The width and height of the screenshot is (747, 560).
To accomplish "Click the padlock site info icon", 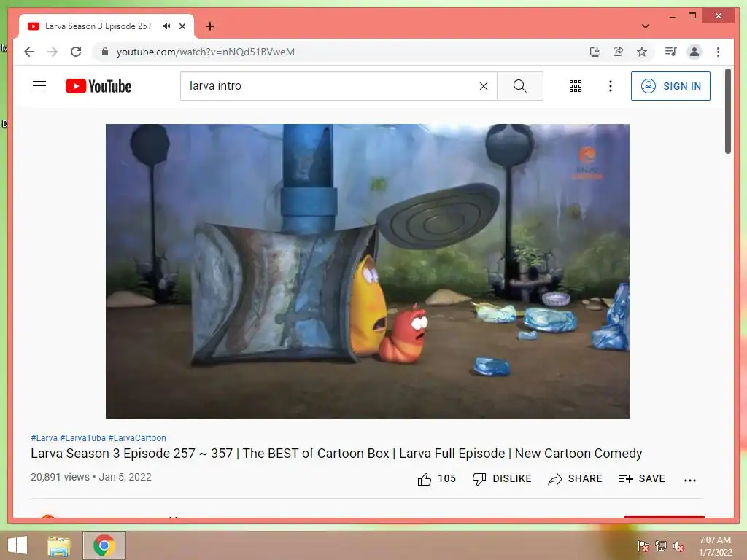I will click(105, 52).
